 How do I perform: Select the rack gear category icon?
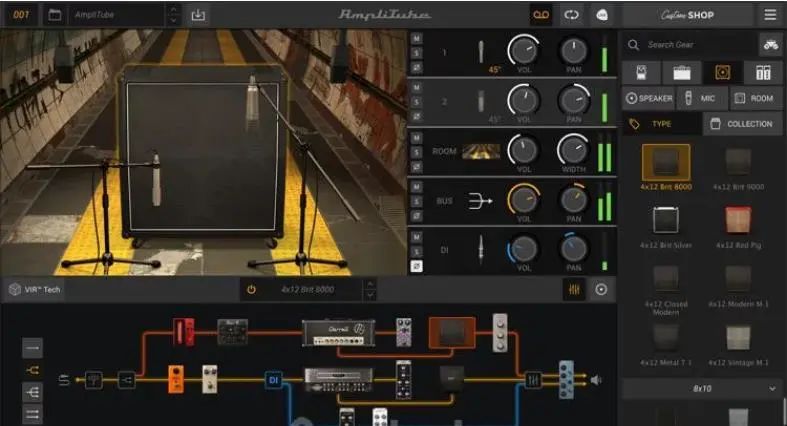[763, 72]
